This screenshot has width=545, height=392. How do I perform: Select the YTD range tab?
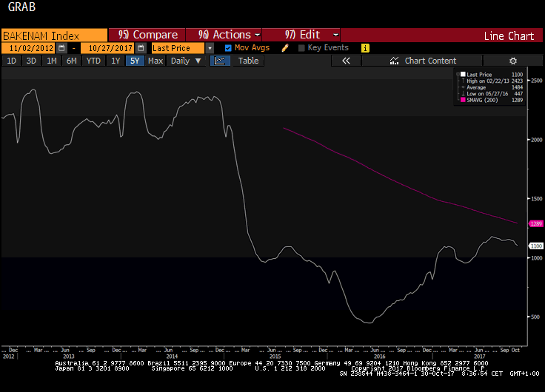pos(93,61)
